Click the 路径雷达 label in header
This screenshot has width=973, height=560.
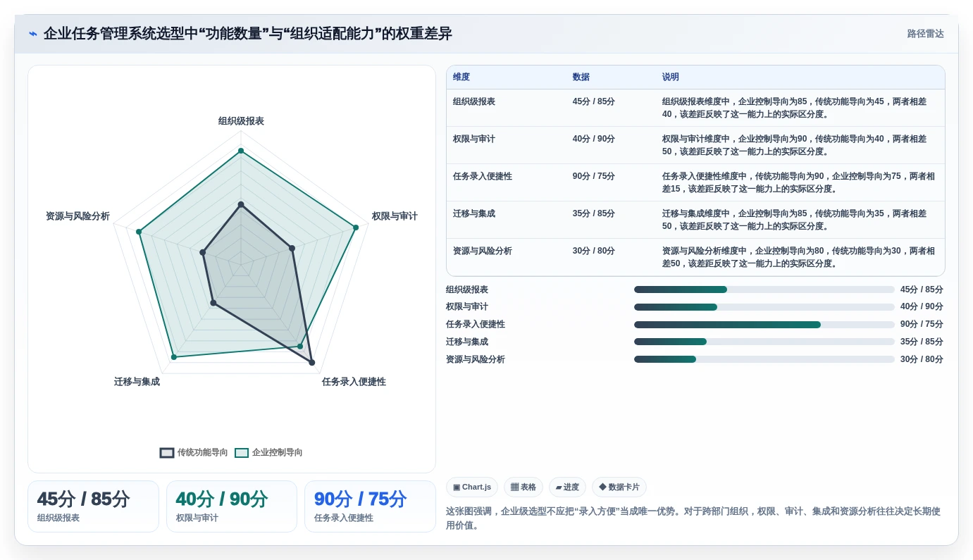point(925,34)
